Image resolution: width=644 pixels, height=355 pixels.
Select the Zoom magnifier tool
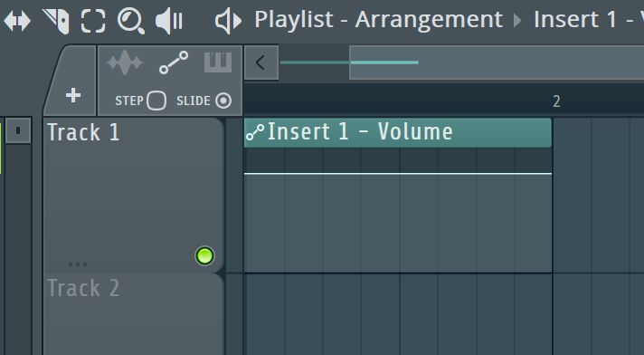(x=130, y=22)
